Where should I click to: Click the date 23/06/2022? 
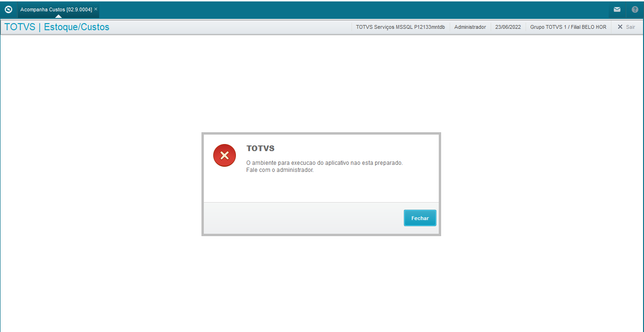click(x=508, y=27)
